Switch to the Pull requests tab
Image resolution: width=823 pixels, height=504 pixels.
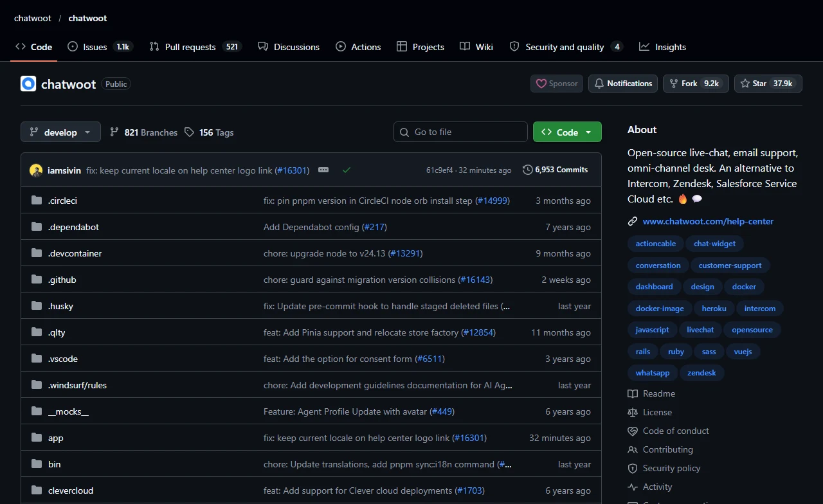pyautogui.click(x=195, y=47)
